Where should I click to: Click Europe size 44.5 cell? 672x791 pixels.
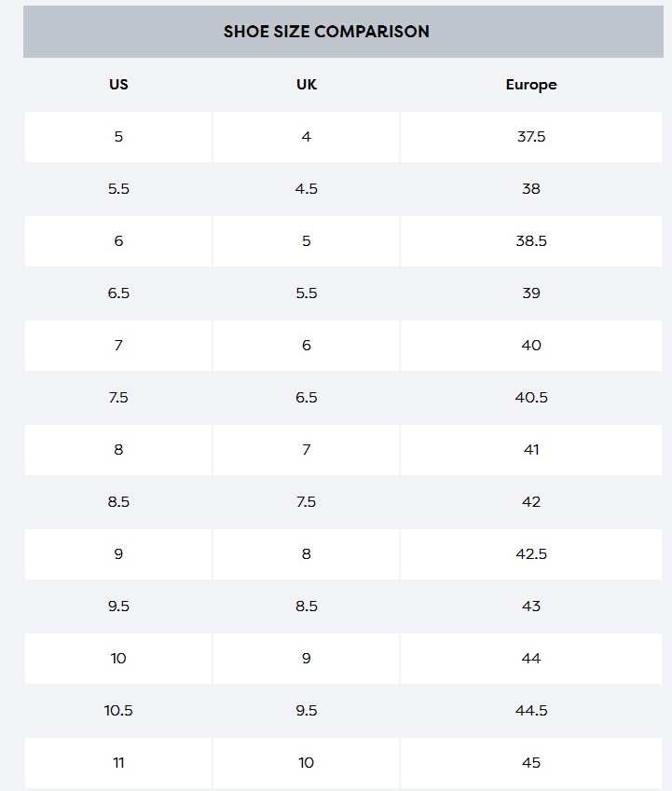[x=531, y=711]
